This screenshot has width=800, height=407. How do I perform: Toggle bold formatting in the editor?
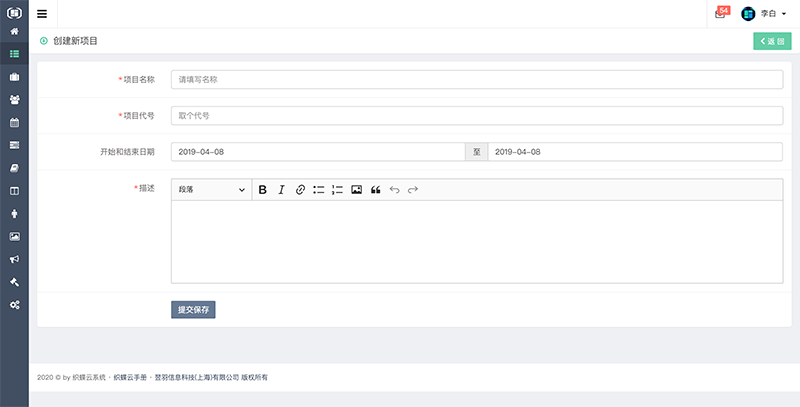coord(263,190)
